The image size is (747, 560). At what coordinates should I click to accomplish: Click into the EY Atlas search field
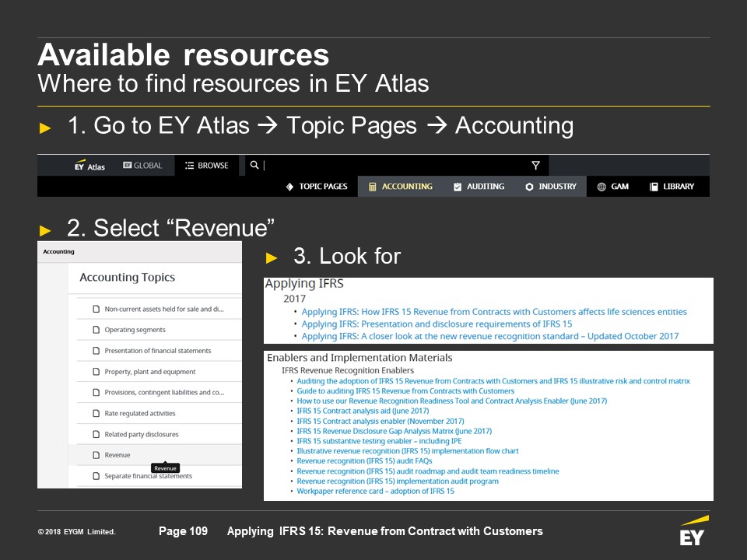389,166
